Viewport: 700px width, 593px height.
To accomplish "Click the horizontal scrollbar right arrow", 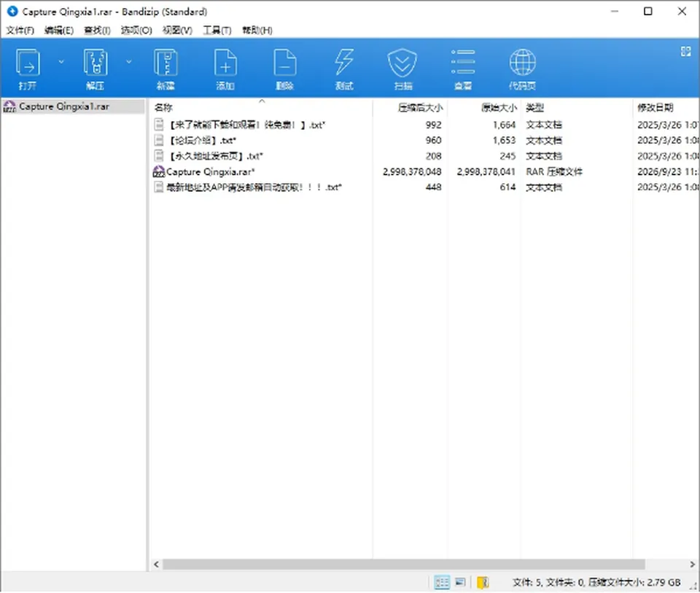I will coord(693,564).
